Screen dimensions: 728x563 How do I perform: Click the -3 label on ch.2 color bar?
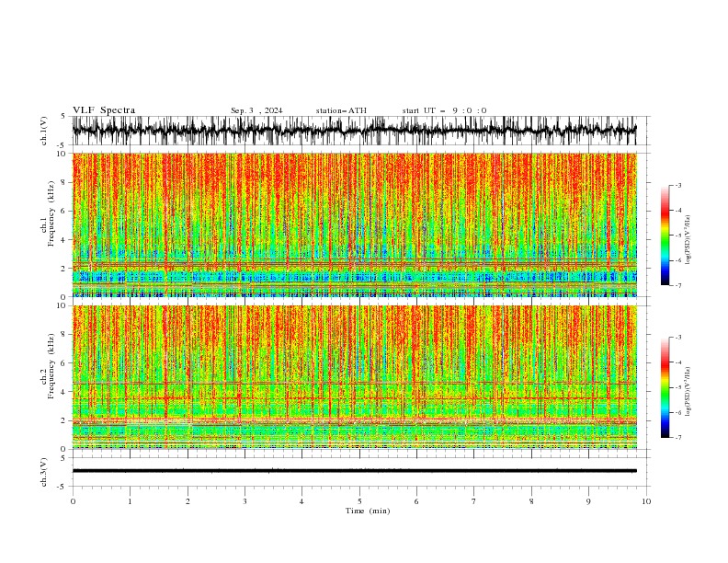pyautogui.click(x=677, y=338)
